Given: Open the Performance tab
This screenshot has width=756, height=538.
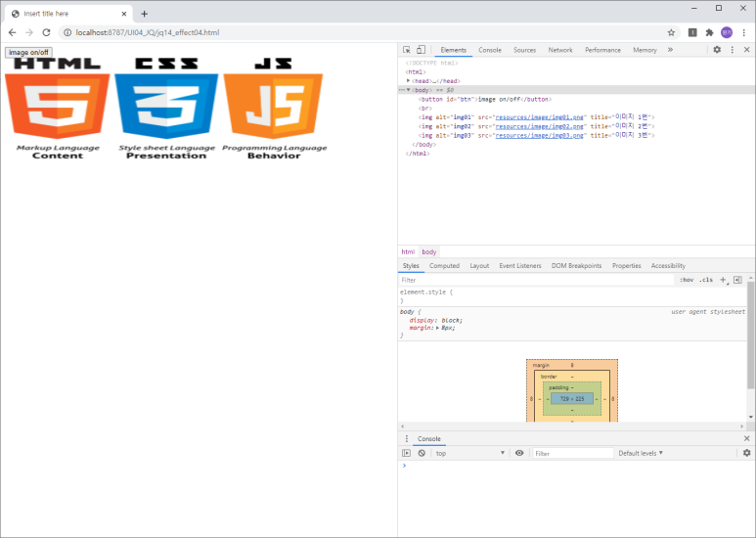Looking at the screenshot, I should pos(602,50).
